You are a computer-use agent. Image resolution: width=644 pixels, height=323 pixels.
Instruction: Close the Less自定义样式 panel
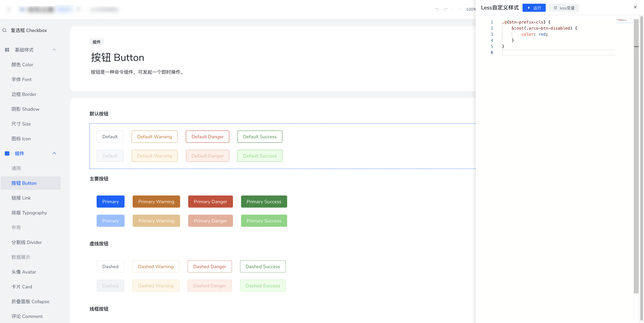(x=635, y=7)
